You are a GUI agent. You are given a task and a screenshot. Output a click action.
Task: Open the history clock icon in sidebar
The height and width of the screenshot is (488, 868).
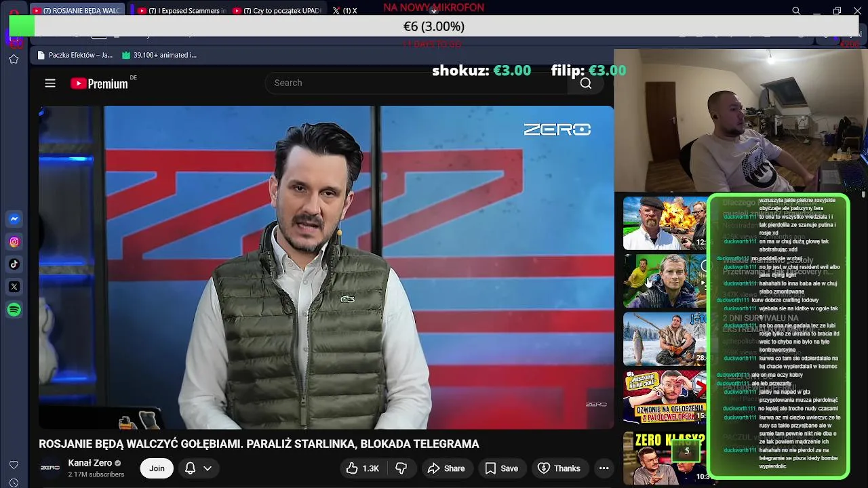14,483
